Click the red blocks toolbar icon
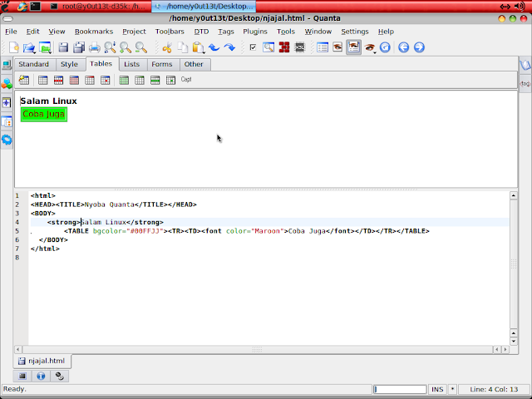Screen dimensions: 532x399 [x=284, y=47]
